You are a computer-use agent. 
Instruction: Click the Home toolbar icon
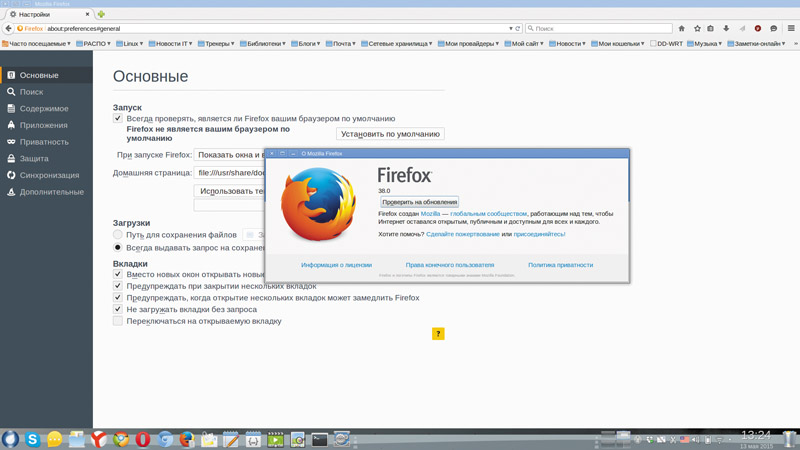pyautogui.click(x=681, y=29)
